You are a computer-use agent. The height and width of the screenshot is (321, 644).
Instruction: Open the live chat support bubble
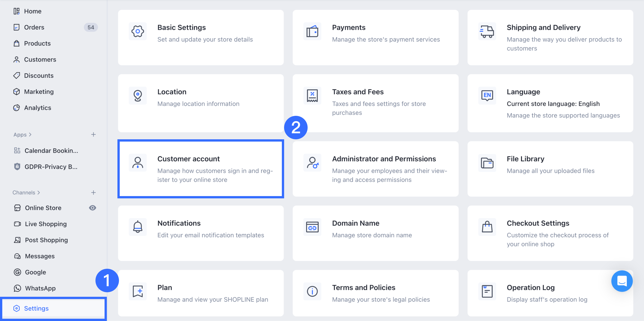pos(622,281)
